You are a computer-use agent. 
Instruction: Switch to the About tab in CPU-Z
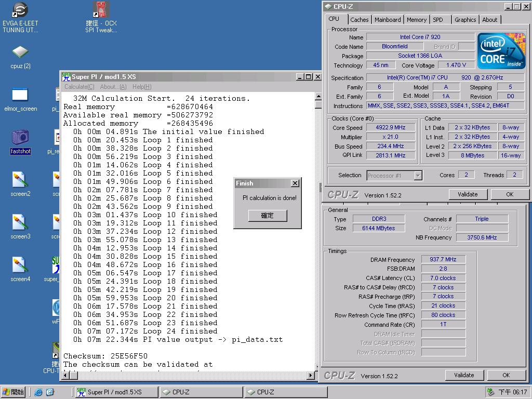coord(489,20)
